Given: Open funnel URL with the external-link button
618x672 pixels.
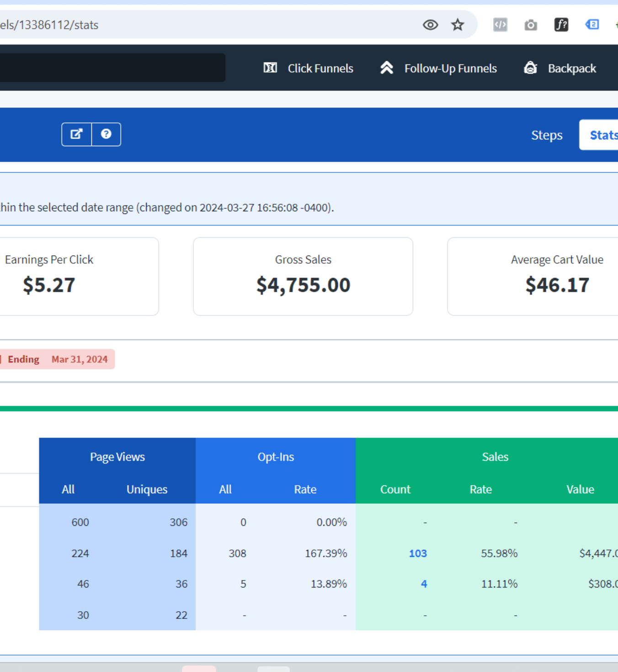Looking at the screenshot, I should [x=76, y=134].
